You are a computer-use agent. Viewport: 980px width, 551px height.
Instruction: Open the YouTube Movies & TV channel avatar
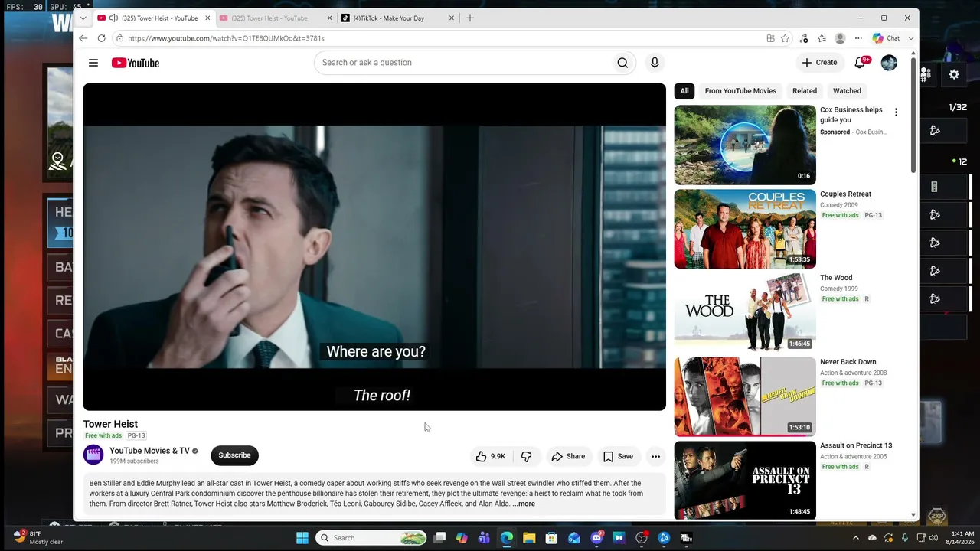pos(93,455)
